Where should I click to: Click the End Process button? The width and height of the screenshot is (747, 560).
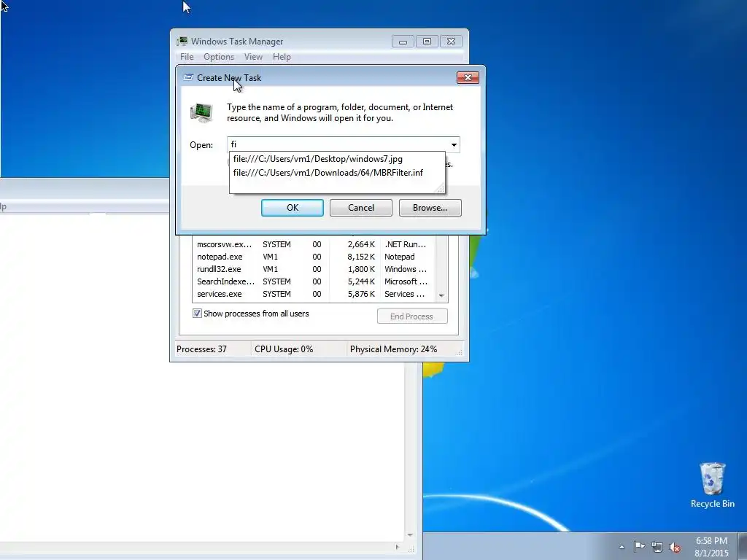(x=412, y=316)
